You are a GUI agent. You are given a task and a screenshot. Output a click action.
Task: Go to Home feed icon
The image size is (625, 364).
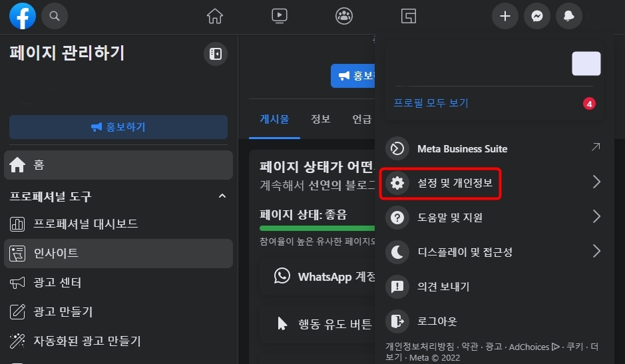(215, 17)
